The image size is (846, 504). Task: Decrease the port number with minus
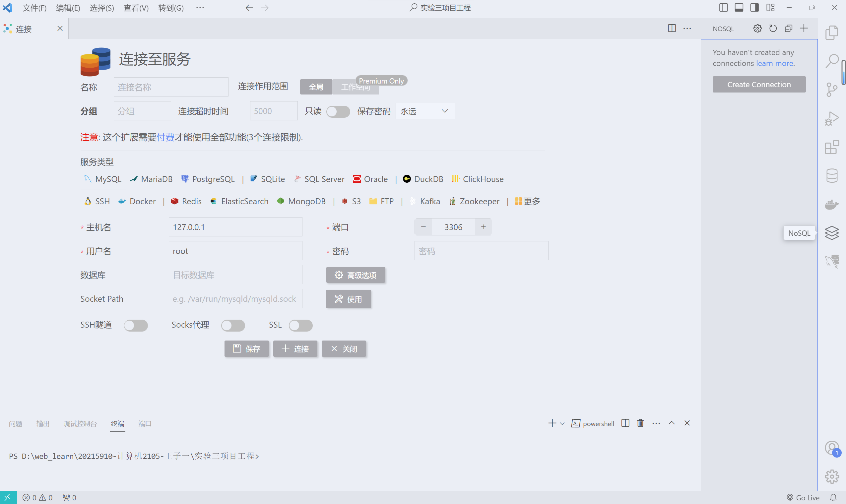coord(423,227)
